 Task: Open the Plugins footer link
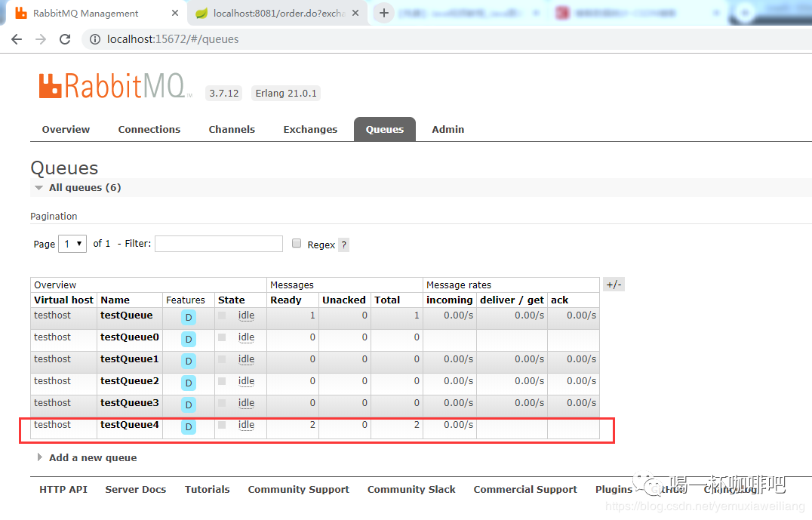click(614, 490)
